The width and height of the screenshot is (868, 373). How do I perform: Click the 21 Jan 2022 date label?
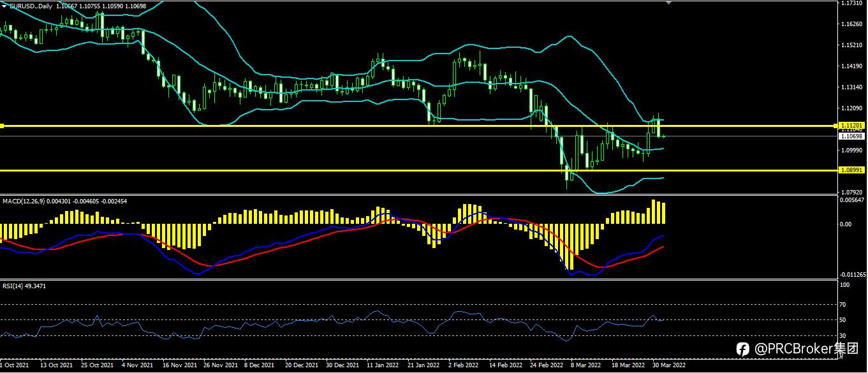[423, 366]
